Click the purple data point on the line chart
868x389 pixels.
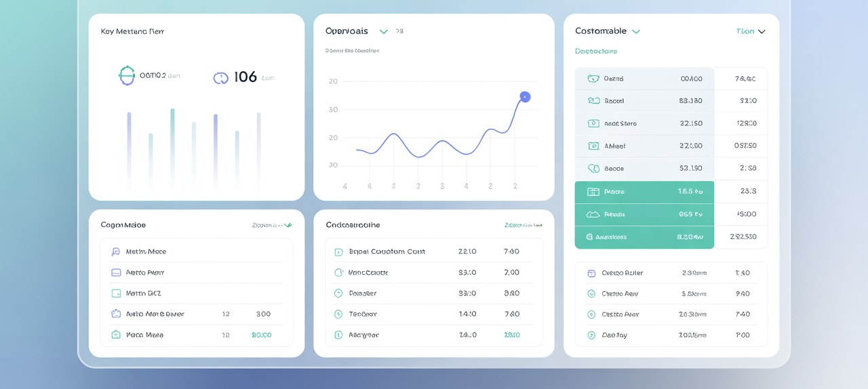[525, 97]
